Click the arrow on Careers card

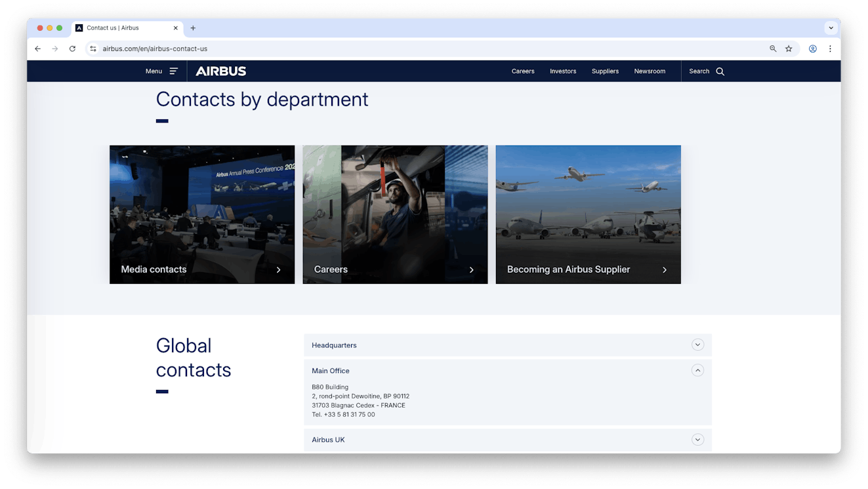[471, 269]
